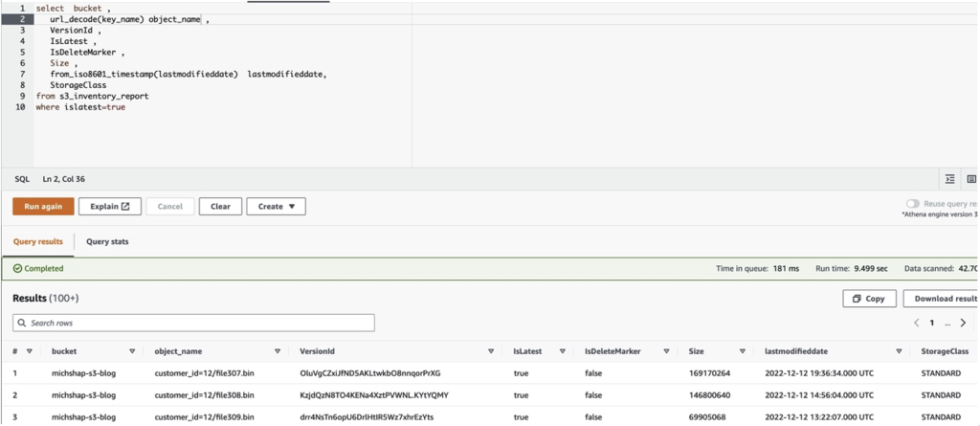Click the 'Time in queue: 181 ms' text
Screen dimensions: 980x426
(758, 268)
